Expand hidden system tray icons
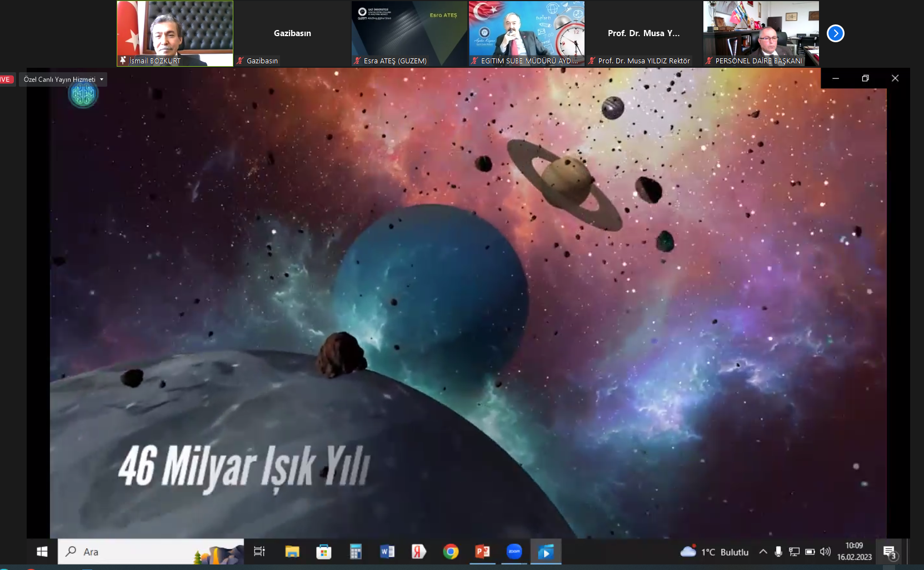 click(763, 552)
